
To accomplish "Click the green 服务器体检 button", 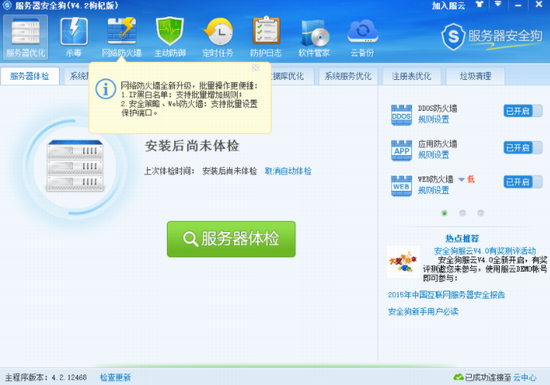I will (x=231, y=239).
